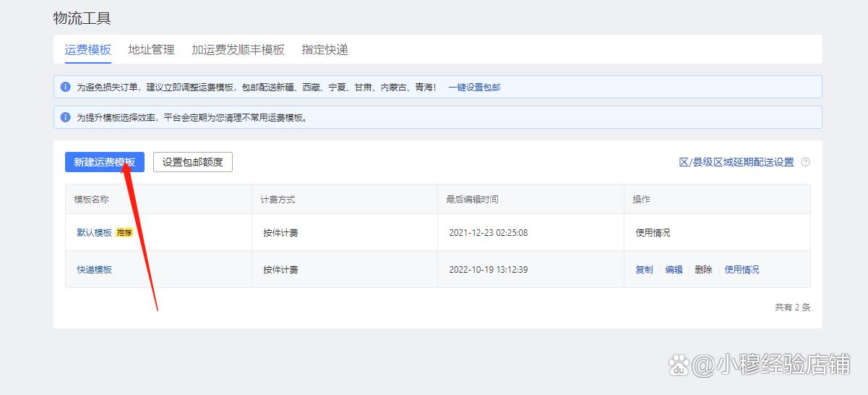
Task: Click the 新建运费模板 button
Action: (105, 162)
